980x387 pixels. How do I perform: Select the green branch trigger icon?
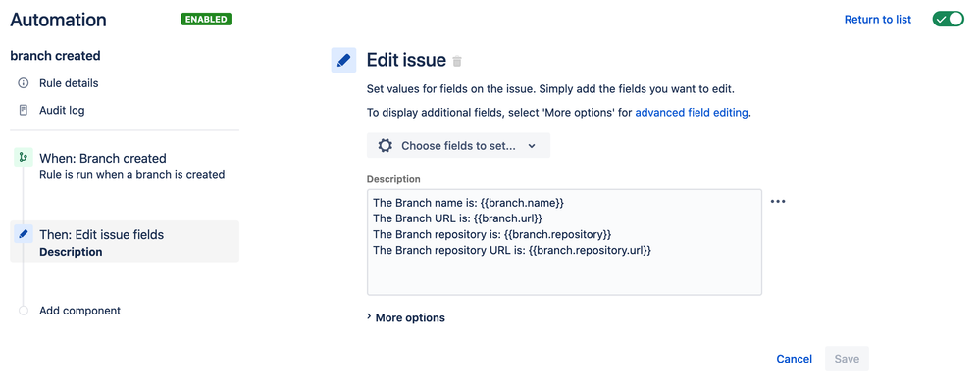[x=24, y=158]
